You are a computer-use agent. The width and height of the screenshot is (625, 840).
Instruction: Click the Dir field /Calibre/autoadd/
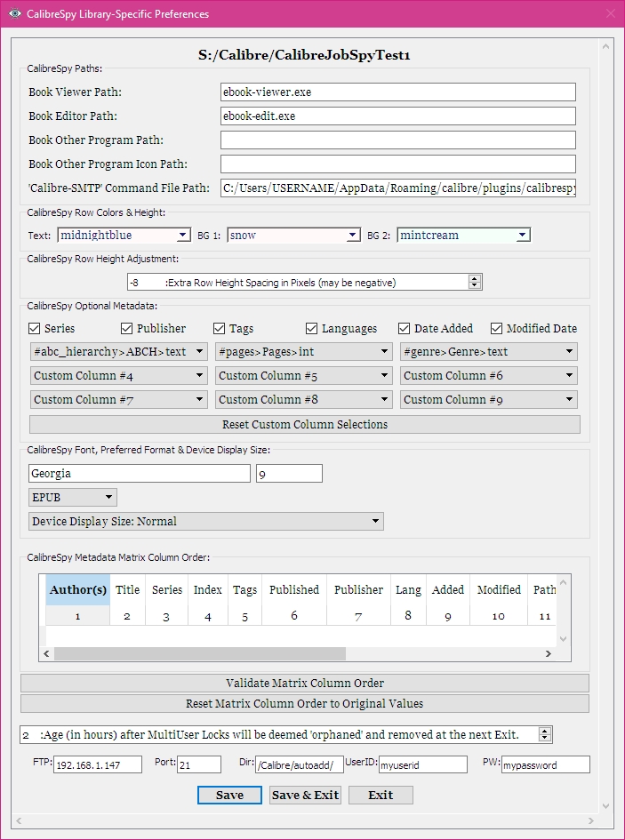[x=299, y=765]
